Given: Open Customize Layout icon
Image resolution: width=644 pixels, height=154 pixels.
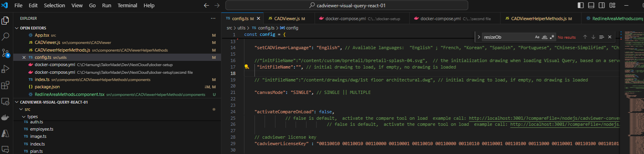Looking at the screenshot, I should 613,5.
